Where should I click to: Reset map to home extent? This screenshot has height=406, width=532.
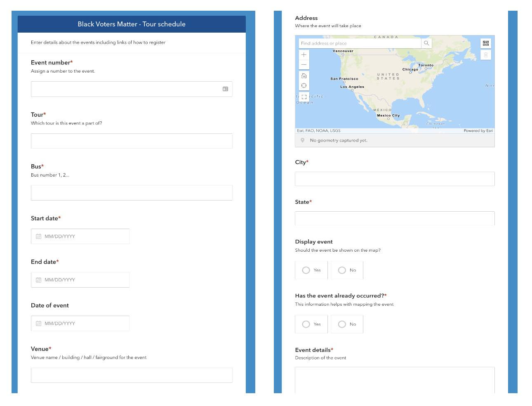[304, 76]
